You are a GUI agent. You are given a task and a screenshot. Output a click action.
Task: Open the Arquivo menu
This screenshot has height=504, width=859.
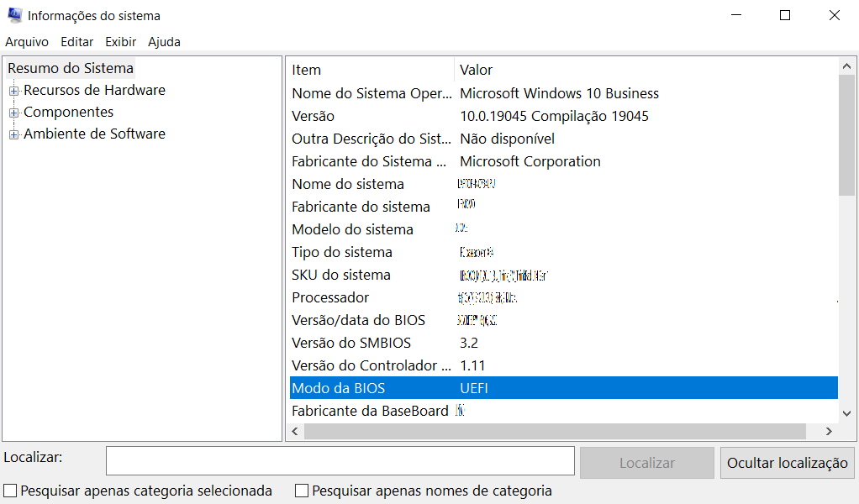tap(27, 42)
